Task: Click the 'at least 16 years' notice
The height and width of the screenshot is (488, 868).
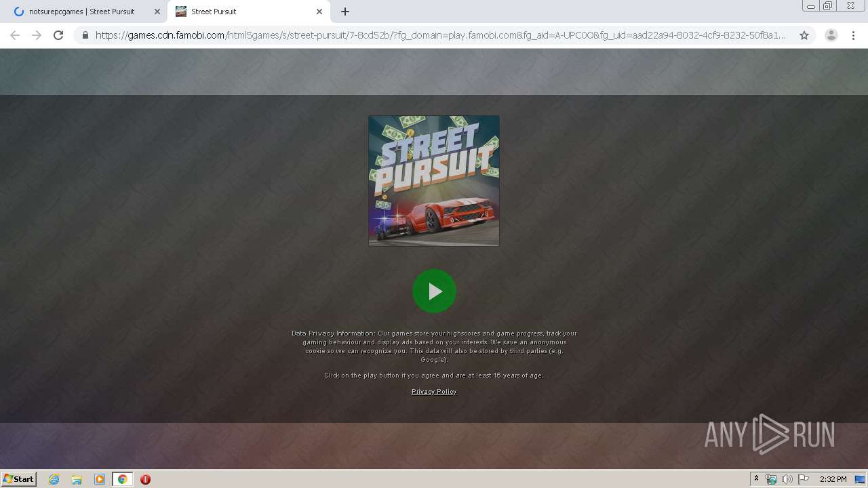Action: (x=434, y=375)
